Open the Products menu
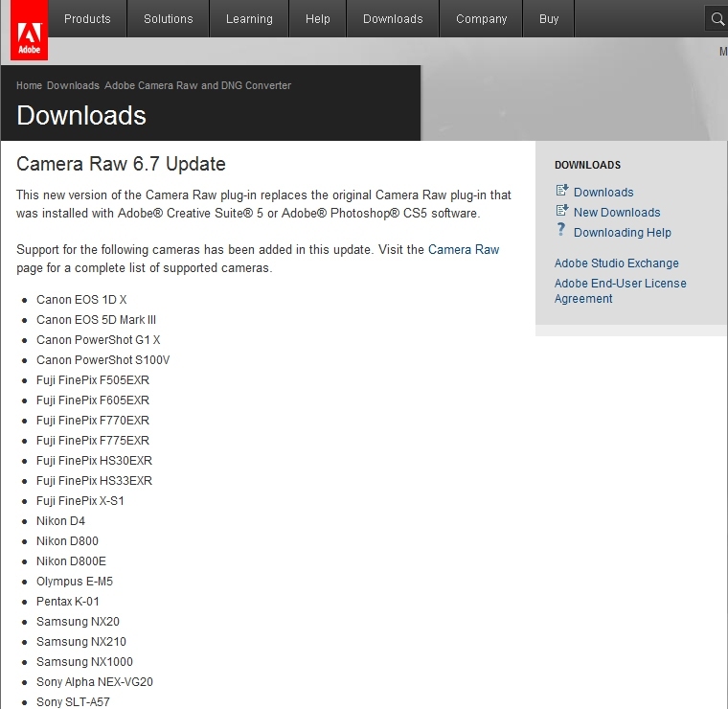The height and width of the screenshot is (709, 728). (87, 19)
